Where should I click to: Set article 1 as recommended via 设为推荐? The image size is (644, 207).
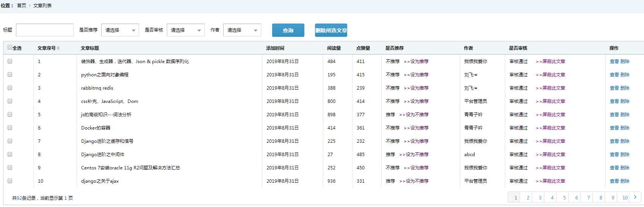point(416,62)
